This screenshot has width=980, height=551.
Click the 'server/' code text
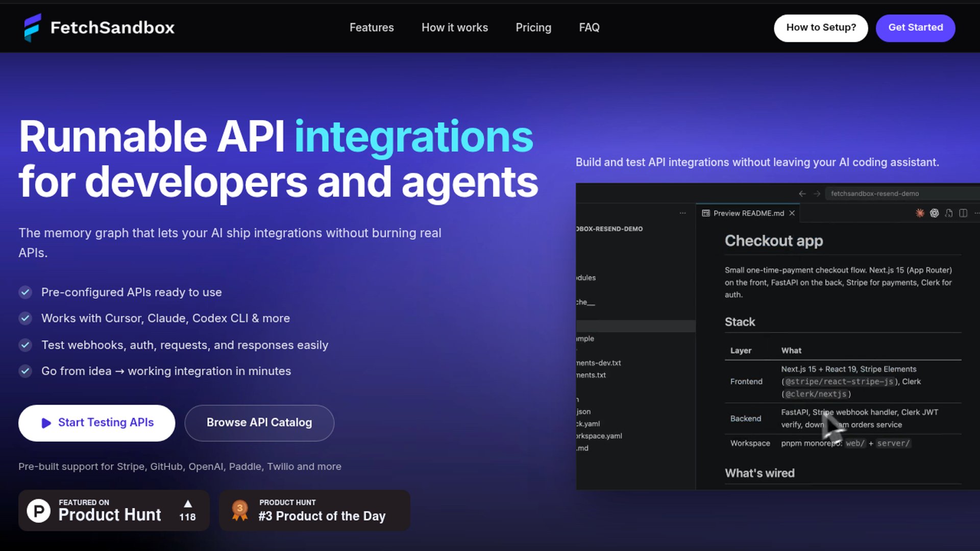tap(893, 443)
